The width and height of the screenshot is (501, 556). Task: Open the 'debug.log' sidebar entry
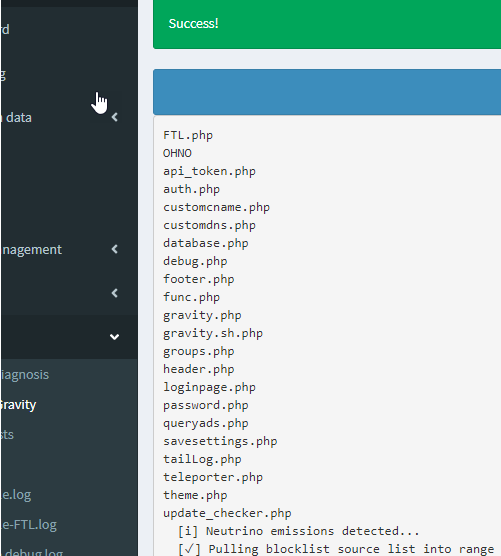click(33, 552)
